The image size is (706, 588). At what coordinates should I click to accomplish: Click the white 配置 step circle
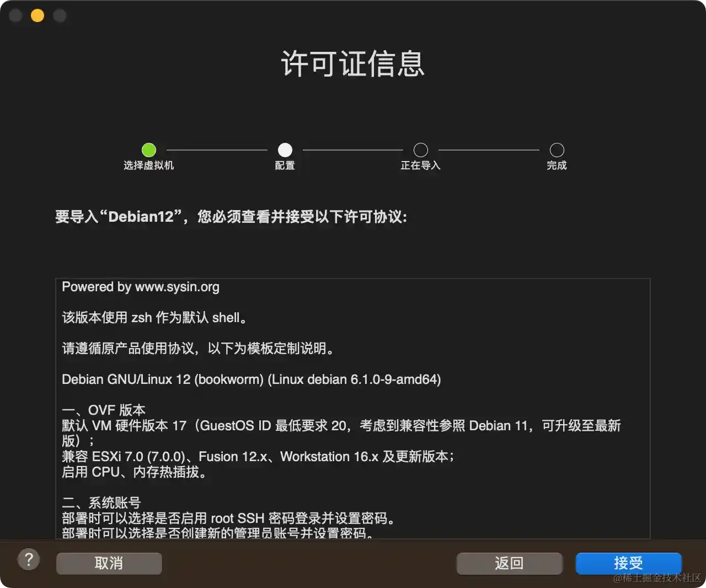pos(285,149)
